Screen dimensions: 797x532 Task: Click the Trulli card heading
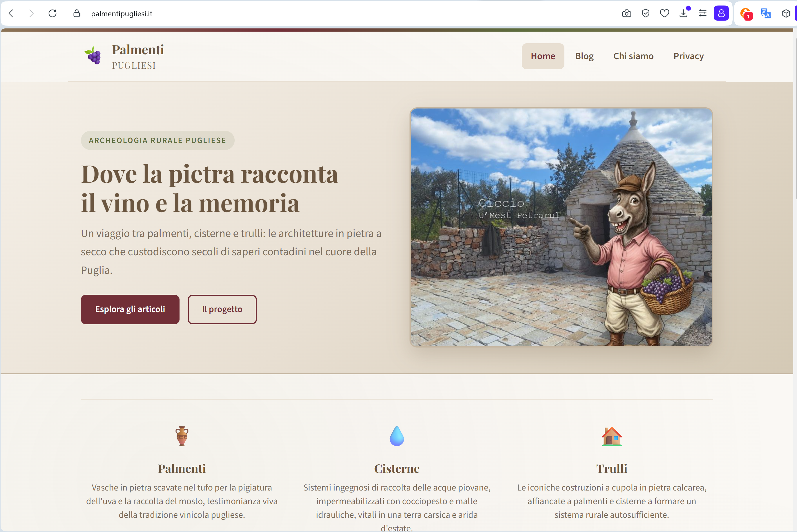point(612,468)
